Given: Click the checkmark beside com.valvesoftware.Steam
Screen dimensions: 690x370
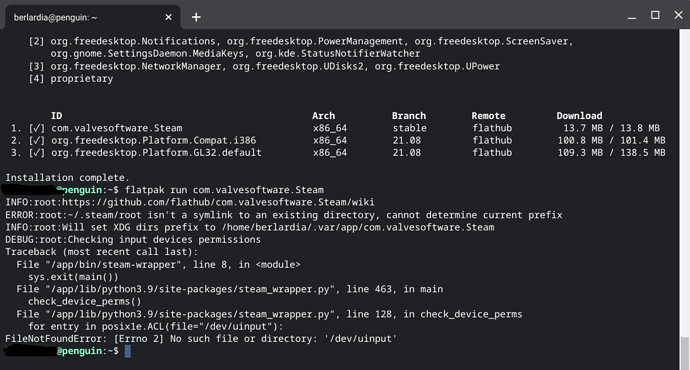Looking at the screenshot, I should [x=37, y=128].
